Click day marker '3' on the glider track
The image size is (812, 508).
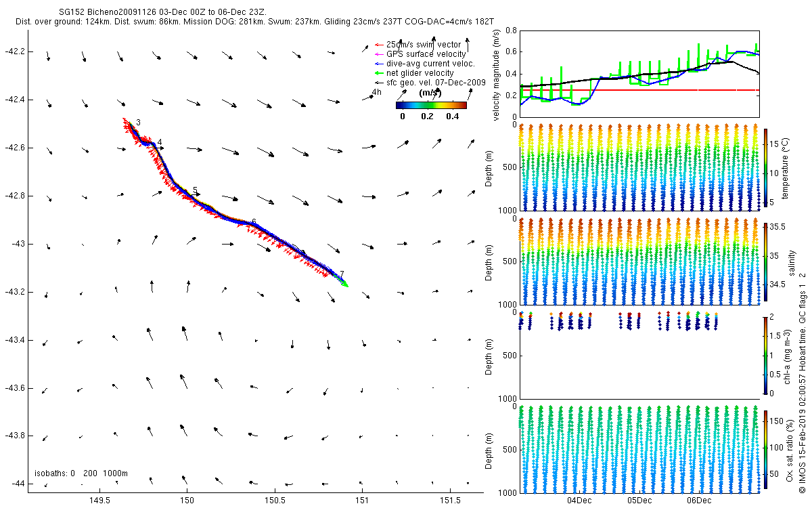pyautogui.click(x=138, y=123)
